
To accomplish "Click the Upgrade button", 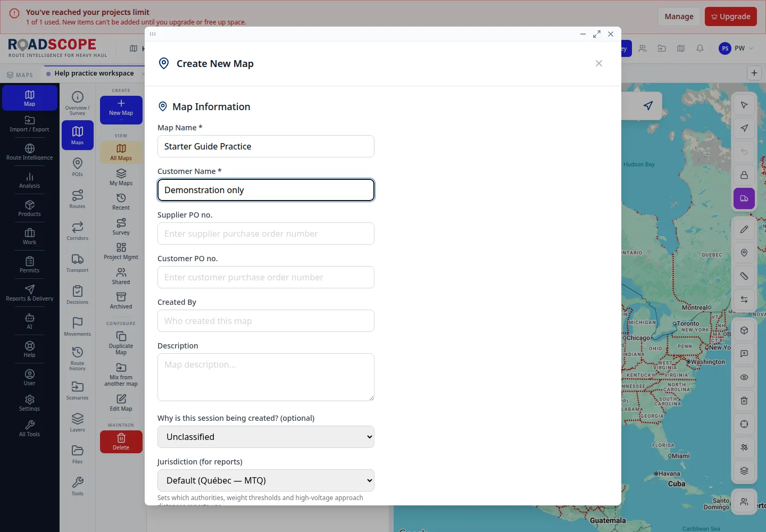I will (731, 16).
